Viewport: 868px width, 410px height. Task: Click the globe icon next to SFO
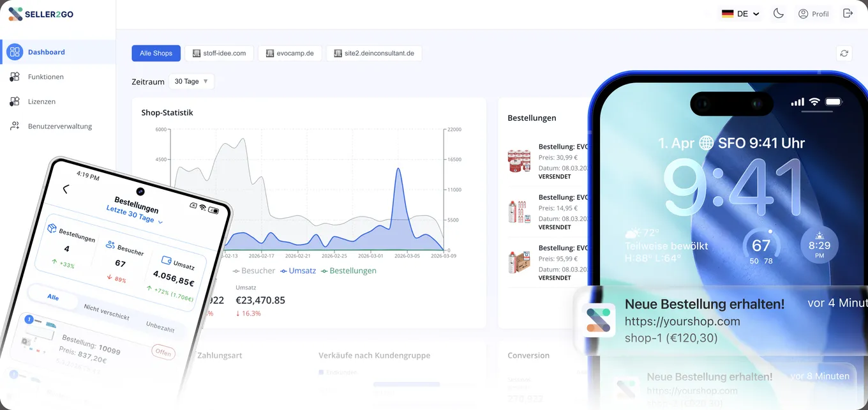706,143
